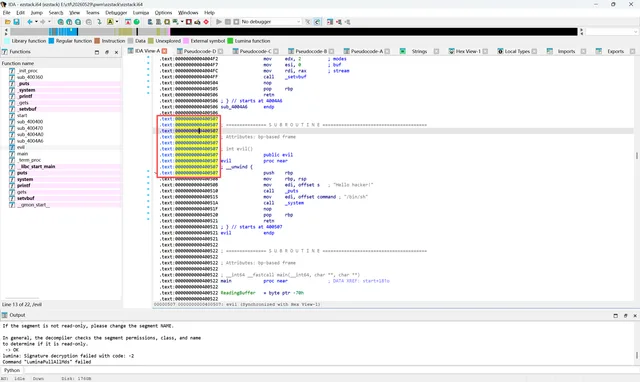640x382 pixels.
Task: Click the second document-like toolbar icon
Action: click(x=158, y=22)
